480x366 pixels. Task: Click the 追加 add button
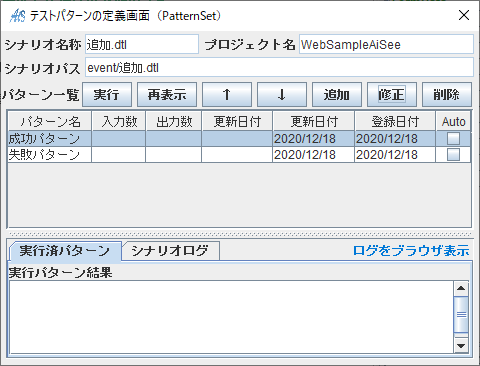(x=337, y=94)
